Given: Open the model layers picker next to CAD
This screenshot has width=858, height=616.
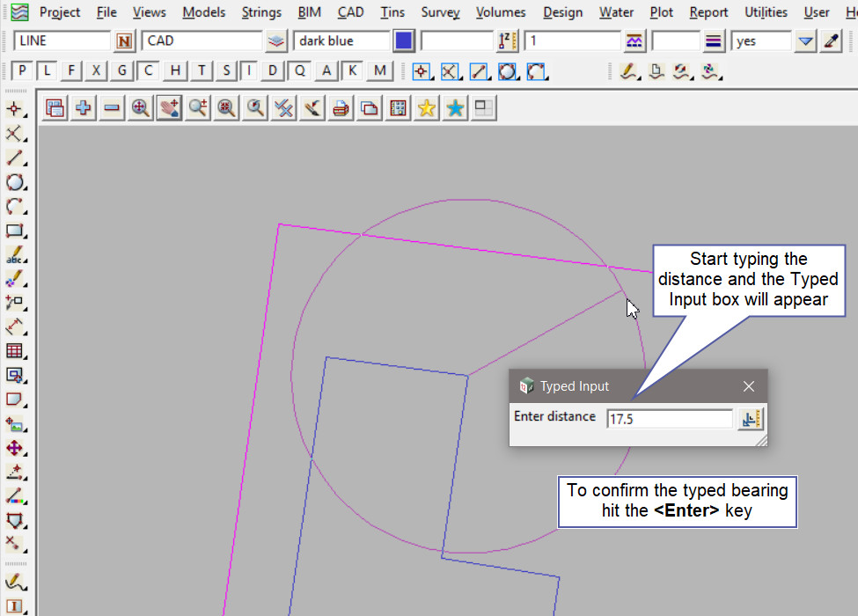Looking at the screenshot, I should click(x=276, y=41).
